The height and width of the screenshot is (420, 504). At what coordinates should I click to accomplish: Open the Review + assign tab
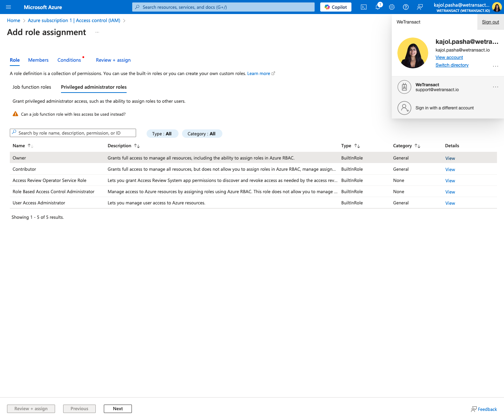(x=113, y=60)
